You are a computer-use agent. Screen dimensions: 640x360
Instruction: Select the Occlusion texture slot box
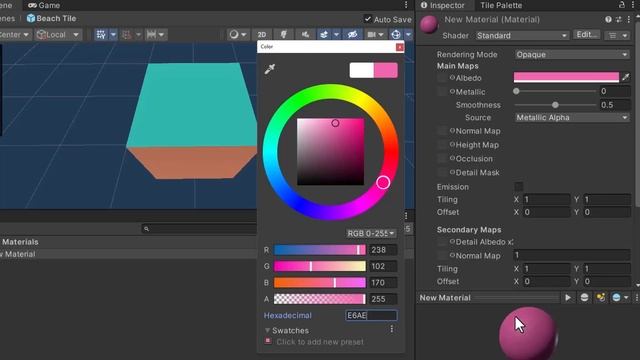(442, 158)
